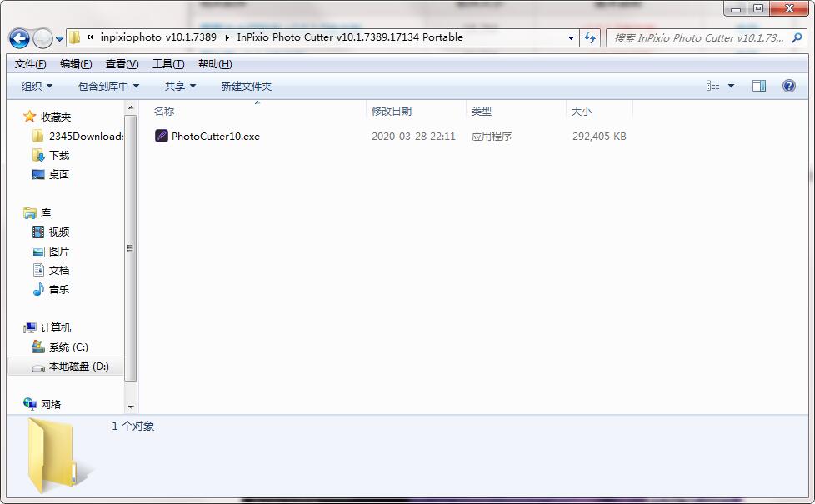Click the 系统 (C:) drive icon
The width and height of the screenshot is (815, 504).
pyautogui.click(x=38, y=347)
